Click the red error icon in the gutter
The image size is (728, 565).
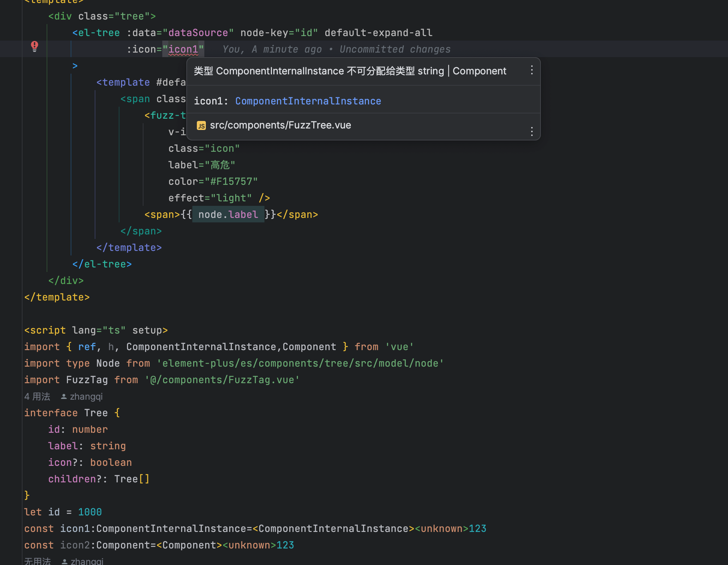tap(35, 46)
